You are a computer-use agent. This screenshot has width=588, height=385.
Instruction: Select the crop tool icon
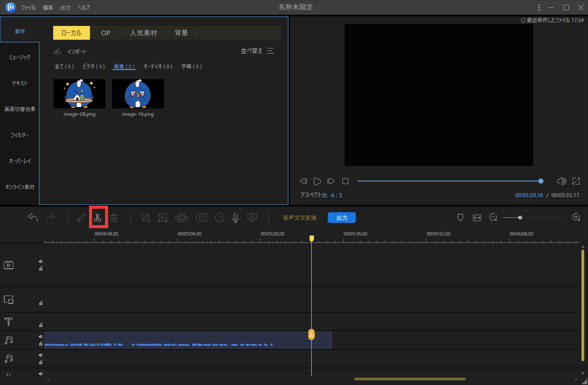pyautogui.click(x=145, y=218)
